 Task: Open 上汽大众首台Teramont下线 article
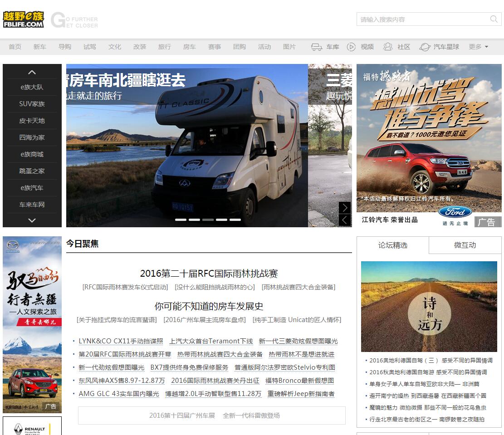[x=211, y=341]
